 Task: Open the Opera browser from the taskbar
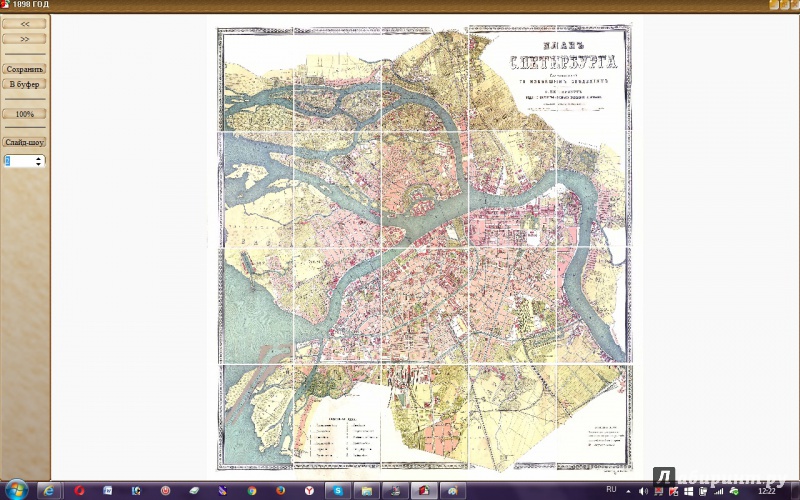[x=79, y=491]
